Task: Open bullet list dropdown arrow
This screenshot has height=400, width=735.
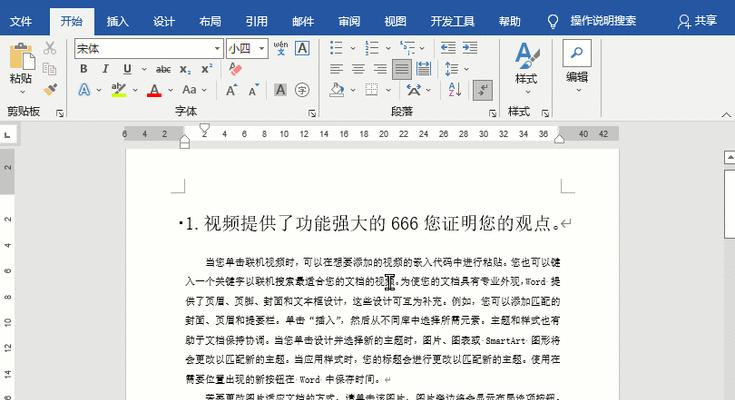Action: (353, 48)
